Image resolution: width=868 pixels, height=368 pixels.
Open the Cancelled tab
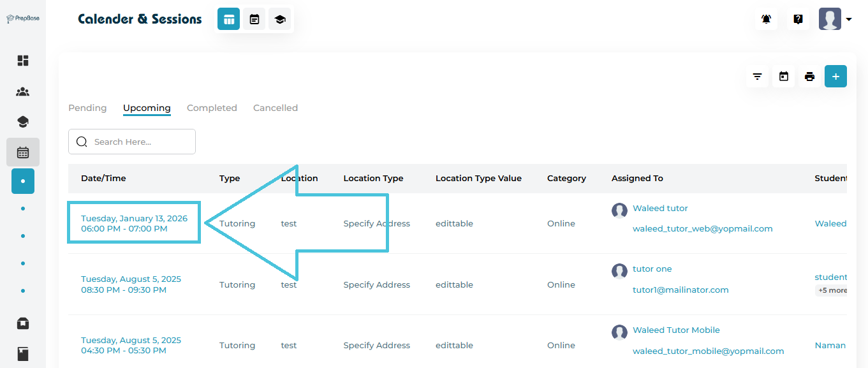pos(276,108)
